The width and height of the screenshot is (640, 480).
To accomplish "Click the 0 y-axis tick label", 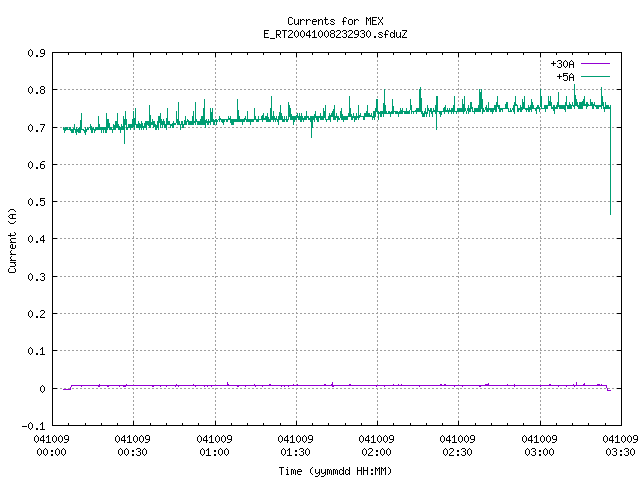I will [x=42, y=389].
